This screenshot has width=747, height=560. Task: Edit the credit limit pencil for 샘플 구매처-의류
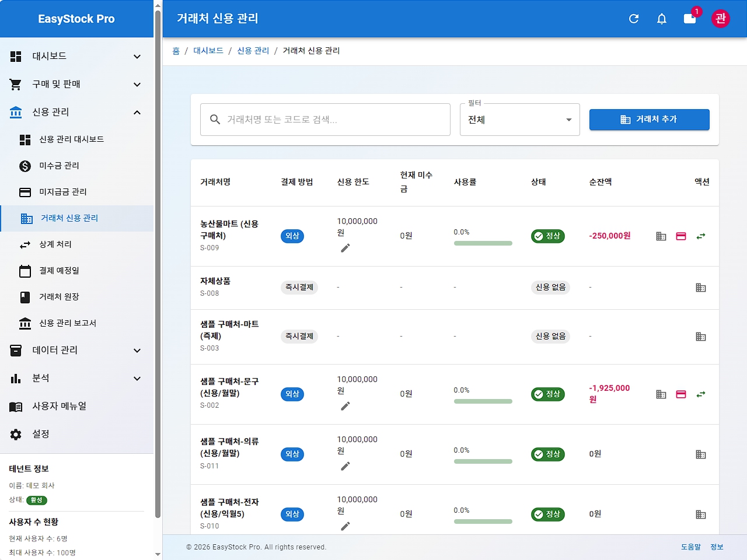[x=345, y=466]
